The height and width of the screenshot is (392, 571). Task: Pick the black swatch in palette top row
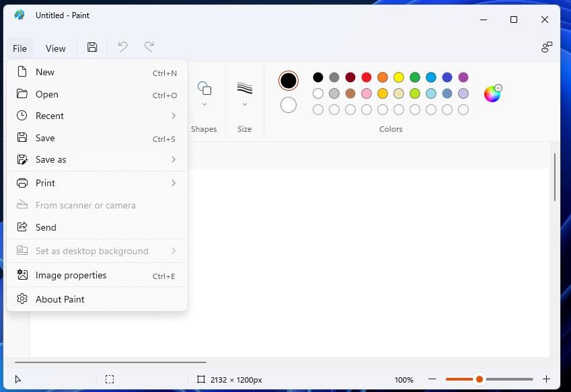(318, 77)
